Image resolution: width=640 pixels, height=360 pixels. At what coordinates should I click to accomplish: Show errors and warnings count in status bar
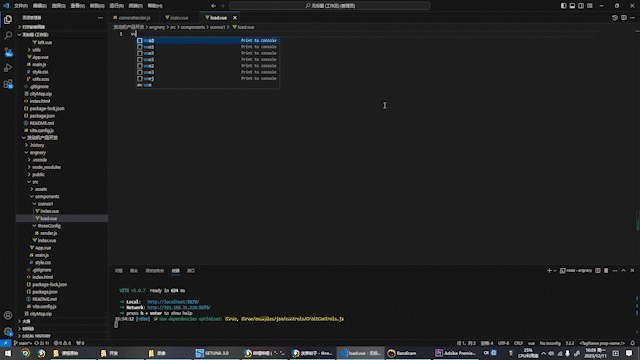coord(62,343)
